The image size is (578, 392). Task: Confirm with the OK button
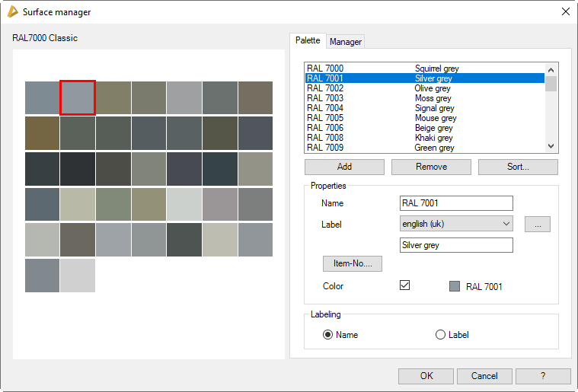[426, 376]
